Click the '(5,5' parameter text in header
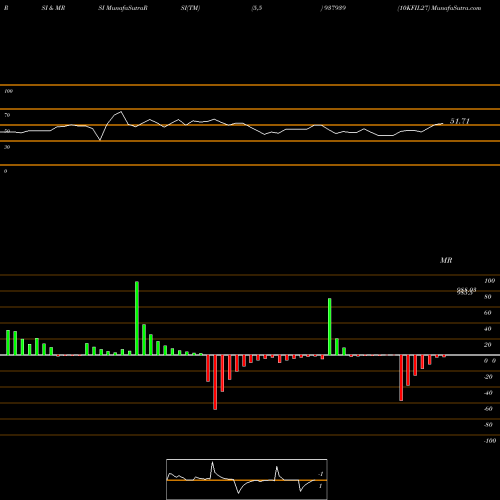 point(257,8)
